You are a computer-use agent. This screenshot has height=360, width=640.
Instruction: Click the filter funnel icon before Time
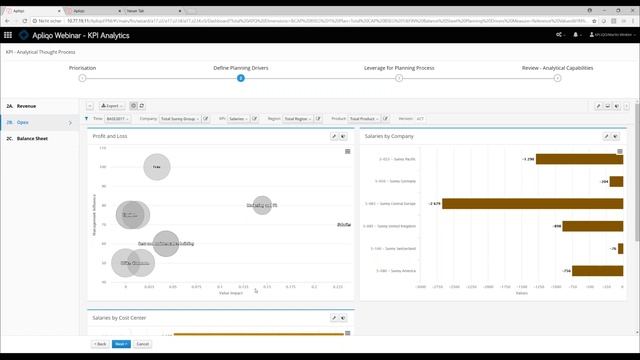(x=87, y=119)
